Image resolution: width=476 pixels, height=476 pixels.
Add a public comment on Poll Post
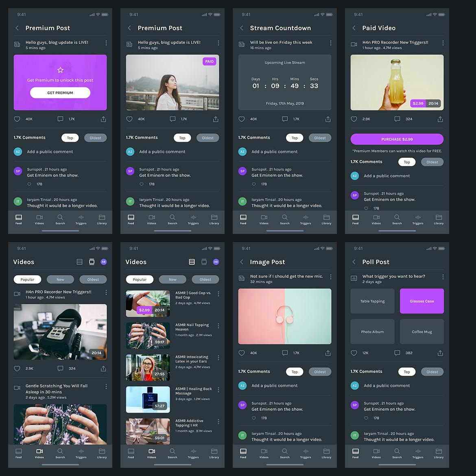coord(387,386)
